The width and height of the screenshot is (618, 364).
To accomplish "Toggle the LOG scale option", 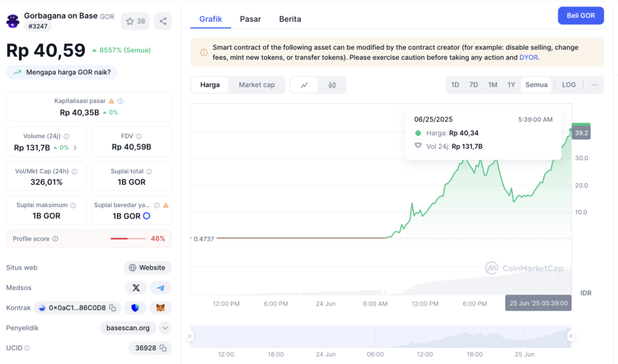I will coord(569,85).
